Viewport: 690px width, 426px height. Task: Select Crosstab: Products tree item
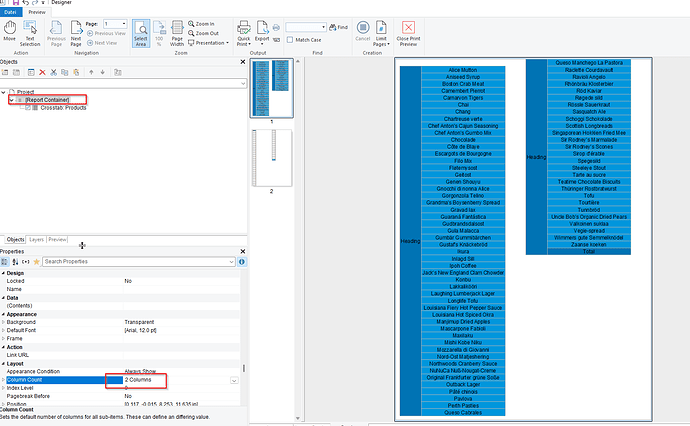(x=63, y=108)
